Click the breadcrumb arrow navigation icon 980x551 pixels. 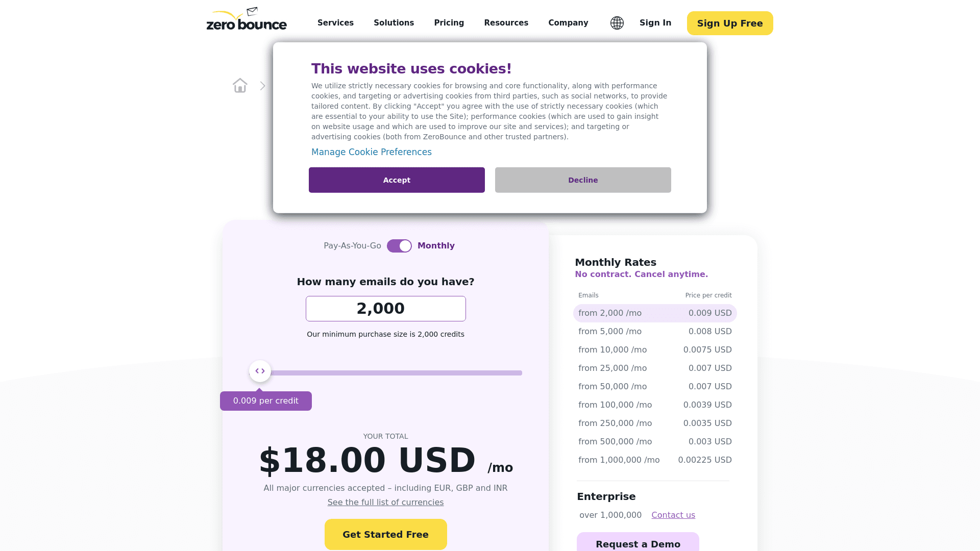point(263,85)
